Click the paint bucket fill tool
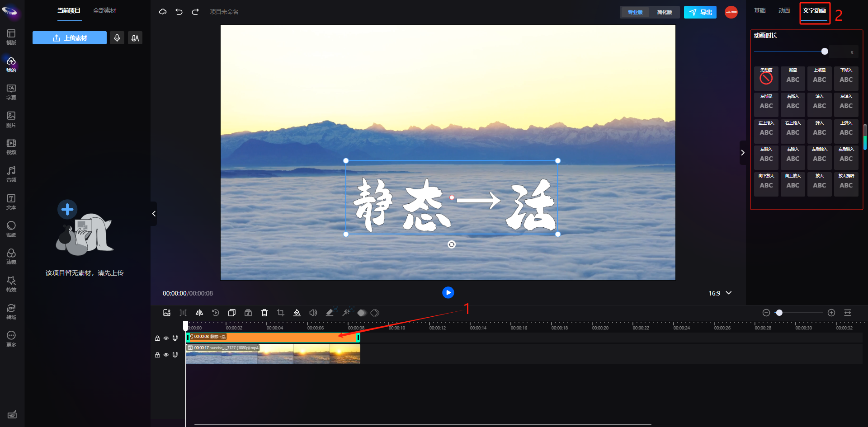868x427 pixels. click(x=297, y=313)
